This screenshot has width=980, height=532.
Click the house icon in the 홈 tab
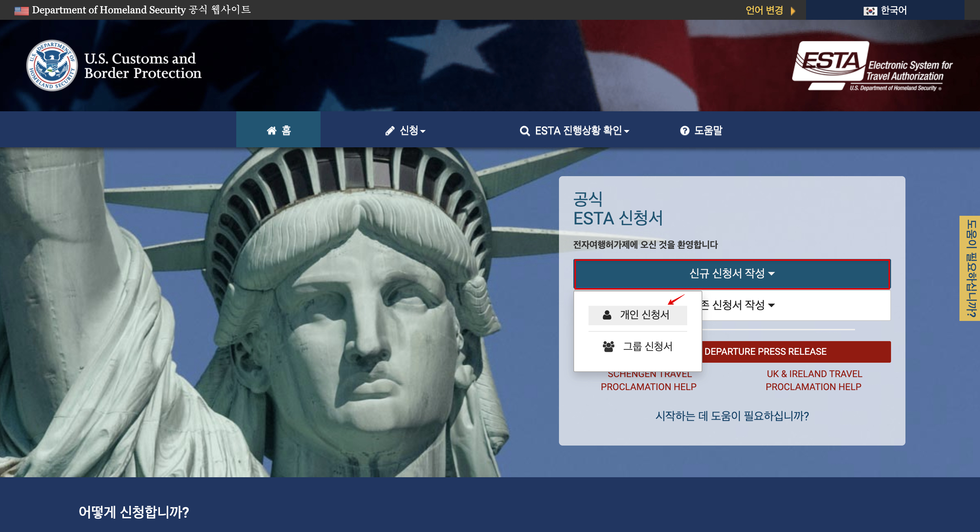[x=272, y=130]
